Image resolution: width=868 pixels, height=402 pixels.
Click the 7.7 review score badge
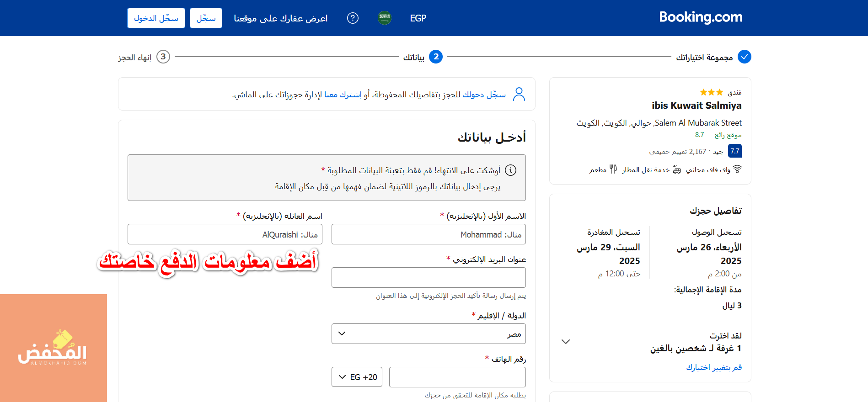click(734, 151)
